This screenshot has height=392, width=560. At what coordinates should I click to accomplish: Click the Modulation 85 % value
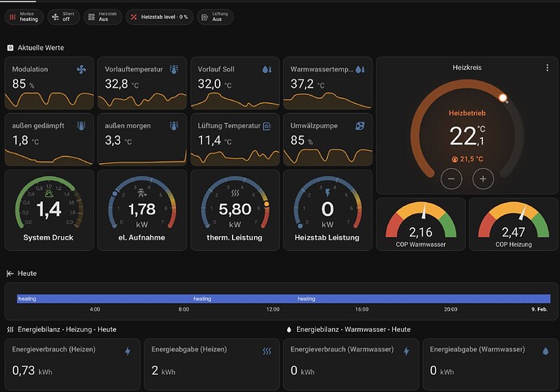point(24,84)
